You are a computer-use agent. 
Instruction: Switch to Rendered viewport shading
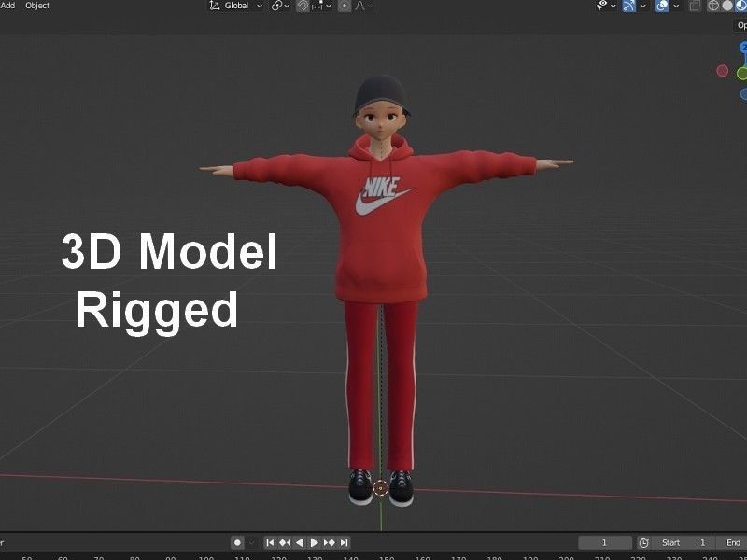tap(745, 7)
